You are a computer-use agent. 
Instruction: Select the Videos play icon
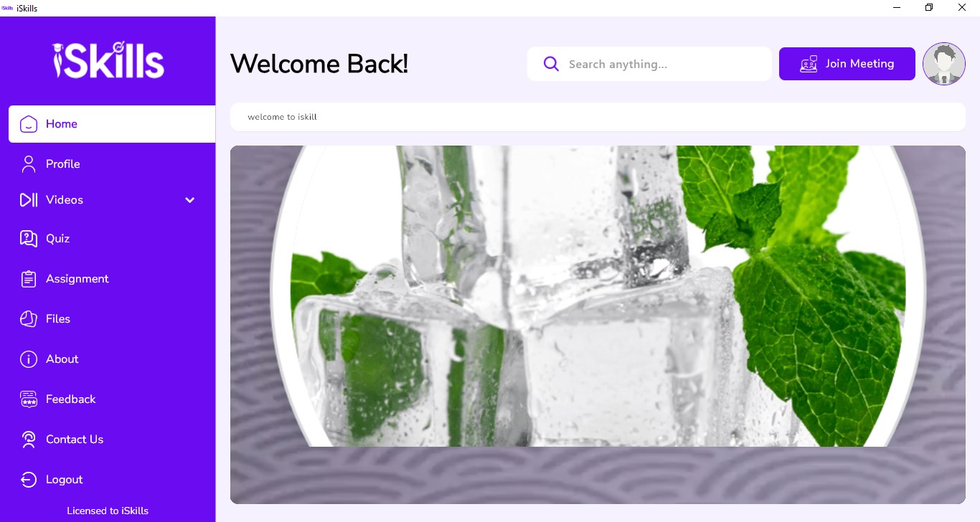[29, 200]
